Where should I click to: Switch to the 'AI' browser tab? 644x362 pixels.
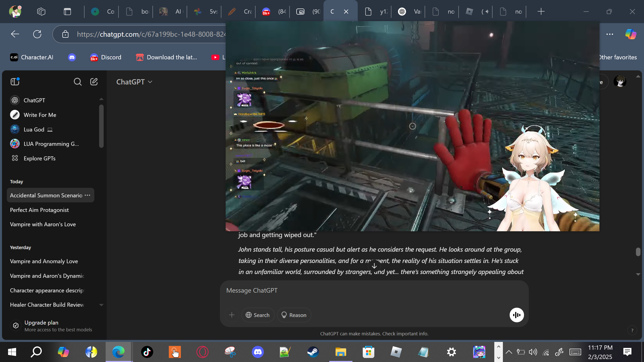[x=170, y=11]
